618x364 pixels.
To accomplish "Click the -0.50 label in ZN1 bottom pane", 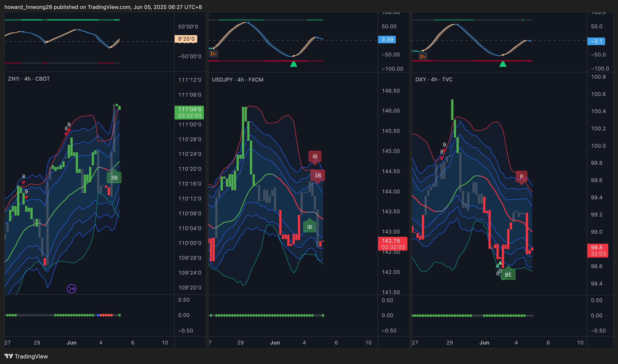I will pyautogui.click(x=185, y=331).
